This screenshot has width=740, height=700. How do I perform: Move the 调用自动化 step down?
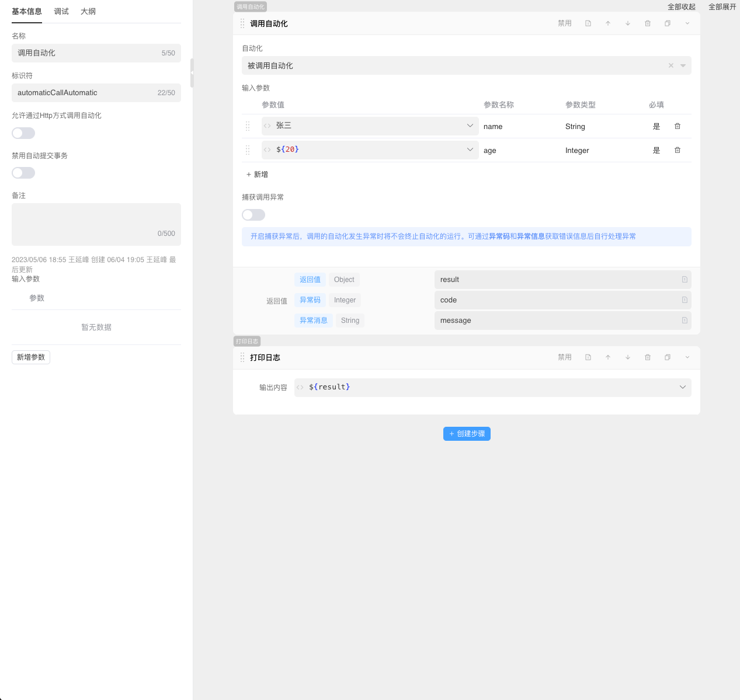628,23
